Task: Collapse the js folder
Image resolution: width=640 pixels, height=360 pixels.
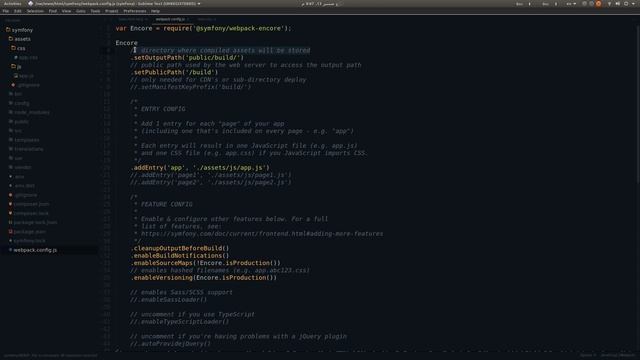Action: tap(19, 67)
